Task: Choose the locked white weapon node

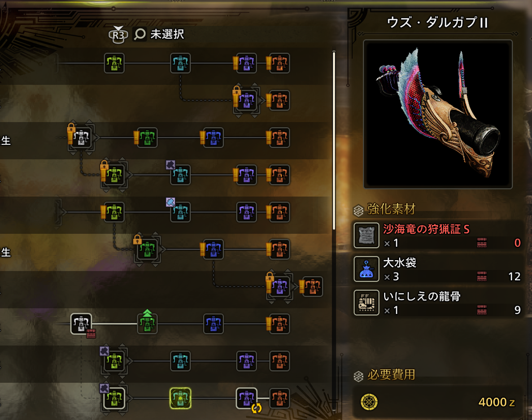Action: [81, 137]
